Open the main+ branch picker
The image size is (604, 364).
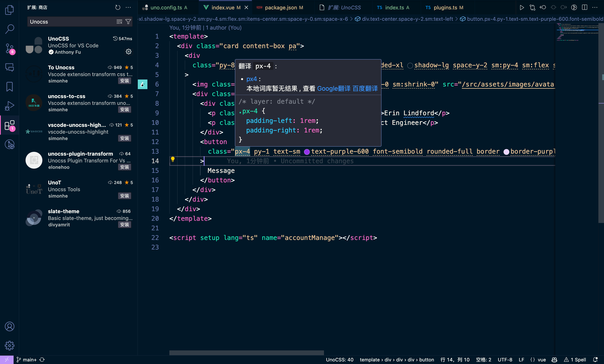coord(27,360)
